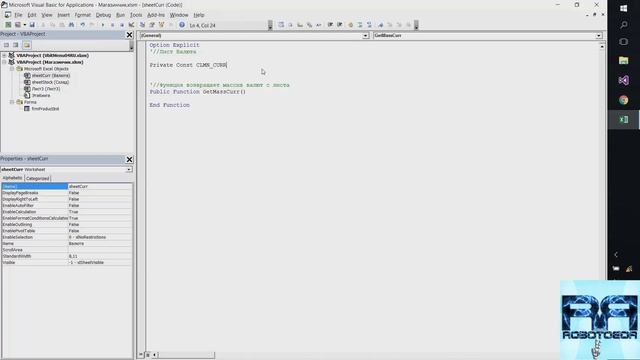Viewport: 640px width, 360px height.
Task: Toggle Design Mode in the toolbar
Action: 131,25
